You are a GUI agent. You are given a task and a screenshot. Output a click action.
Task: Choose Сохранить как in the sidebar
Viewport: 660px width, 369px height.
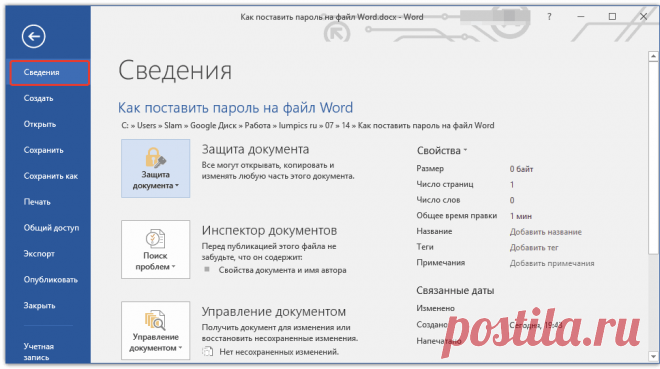pos(51,176)
